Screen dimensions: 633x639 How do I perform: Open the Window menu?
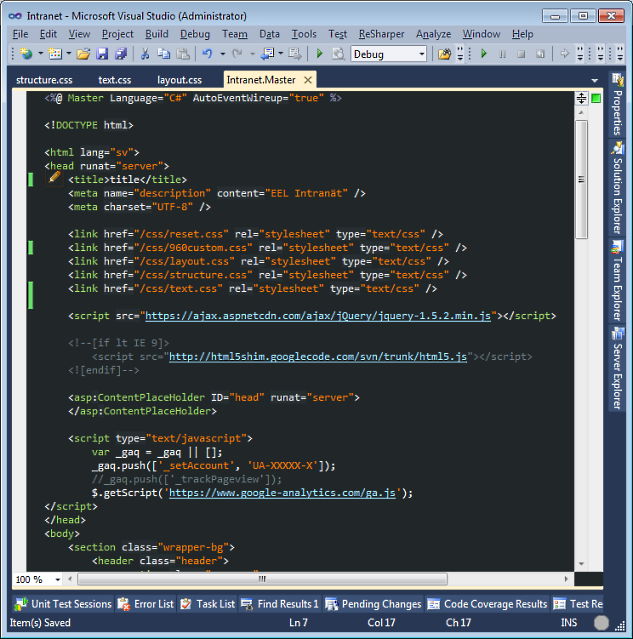[481, 34]
